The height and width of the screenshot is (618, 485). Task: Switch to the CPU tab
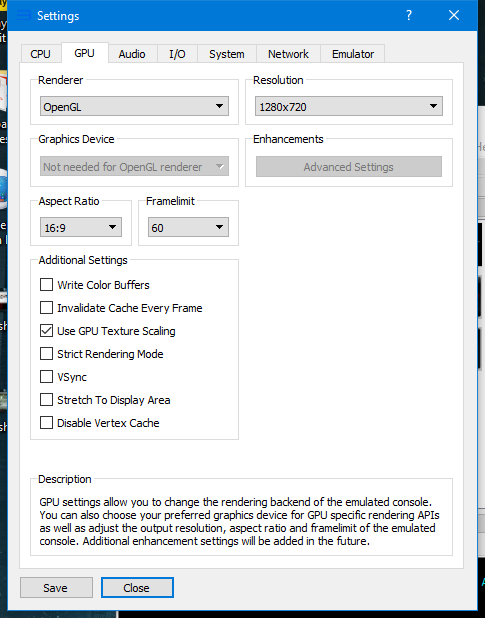[41, 54]
